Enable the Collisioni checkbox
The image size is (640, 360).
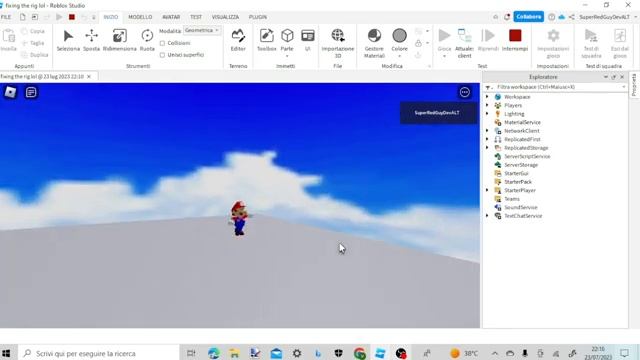pos(162,43)
